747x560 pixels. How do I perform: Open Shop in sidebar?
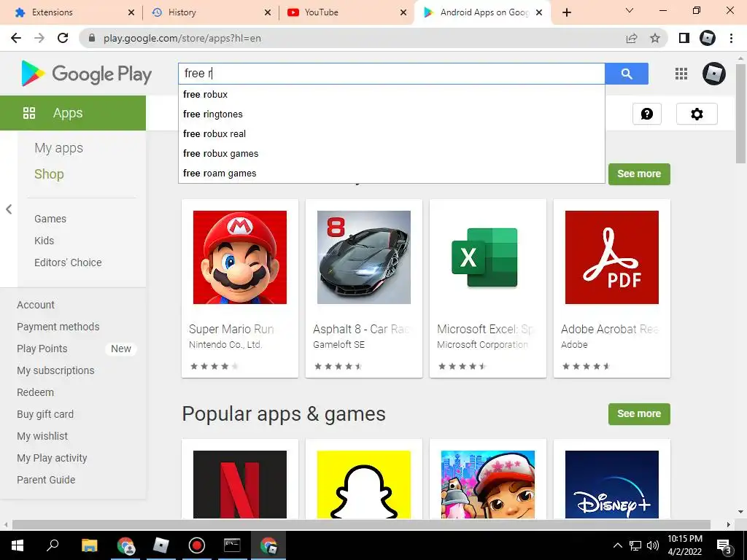click(x=49, y=174)
